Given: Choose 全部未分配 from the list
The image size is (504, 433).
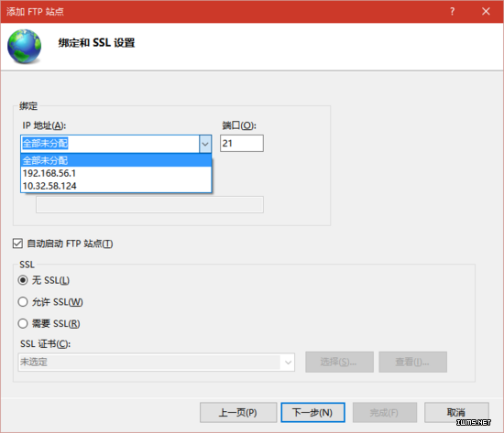Looking at the screenshot, I should pos(116,160).
